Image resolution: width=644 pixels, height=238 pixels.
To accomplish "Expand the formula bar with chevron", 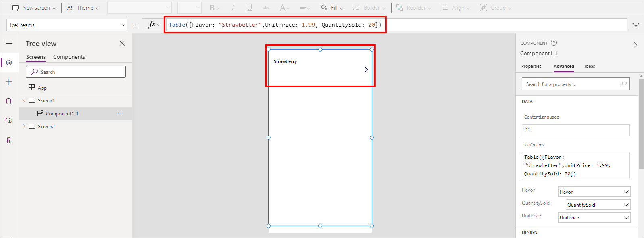I will tap(636, 25).
